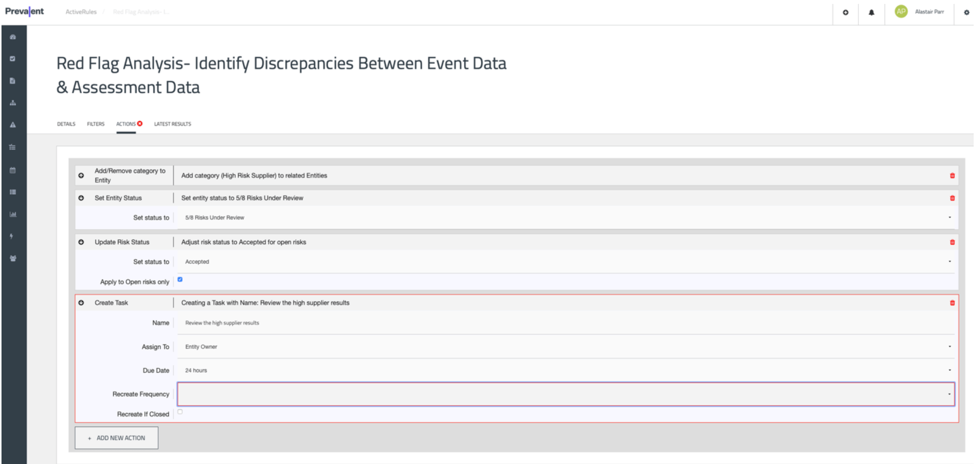Open the calendar icon in sidebar
The image size is (980, 464).
(13, 170)
